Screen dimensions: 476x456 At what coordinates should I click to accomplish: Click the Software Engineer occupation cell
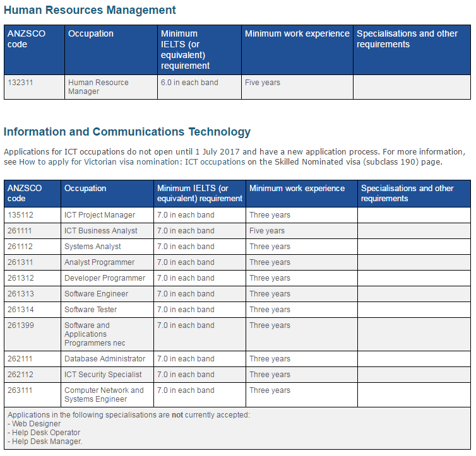tap(96, 294)
